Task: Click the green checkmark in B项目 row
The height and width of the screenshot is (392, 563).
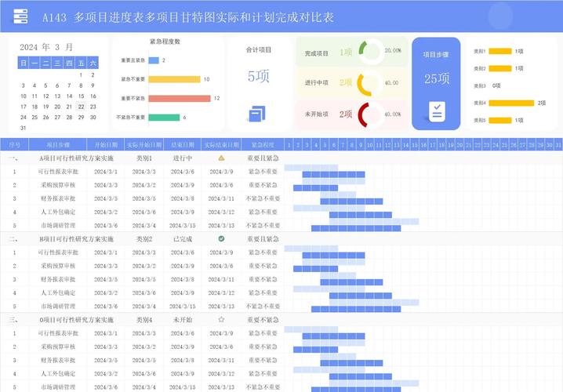Action: tap(222, 238)
